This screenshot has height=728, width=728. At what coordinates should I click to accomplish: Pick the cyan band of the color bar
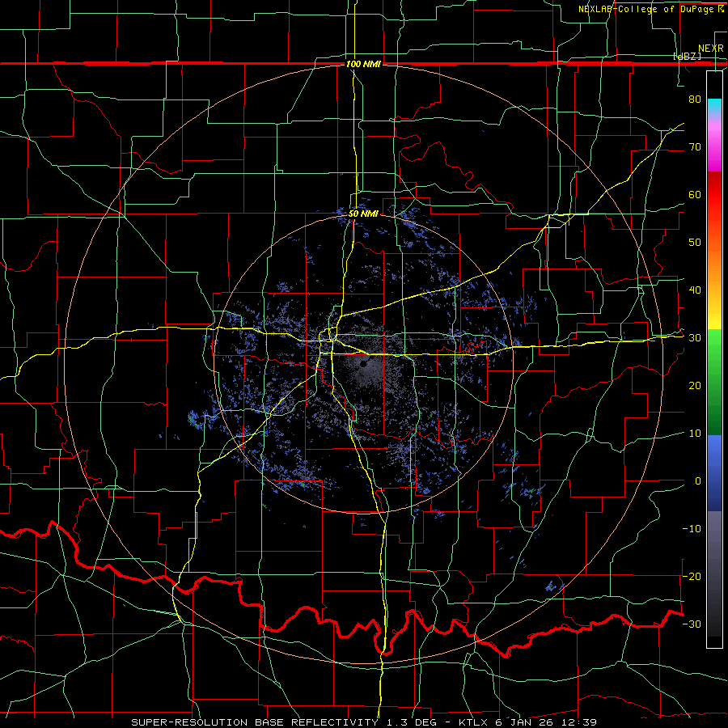coord(714,107)
